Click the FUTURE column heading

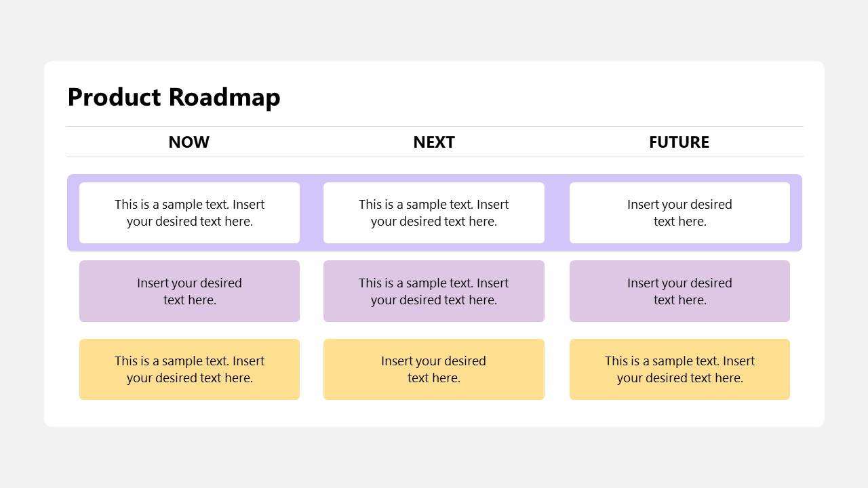pyautogui.click(x=679, y=142)
